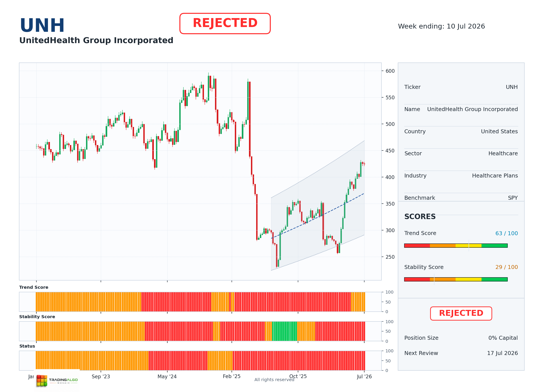Click the REJECTED badge in side panel
This screenshot has width=549, height=392.
tap(461, 313)
